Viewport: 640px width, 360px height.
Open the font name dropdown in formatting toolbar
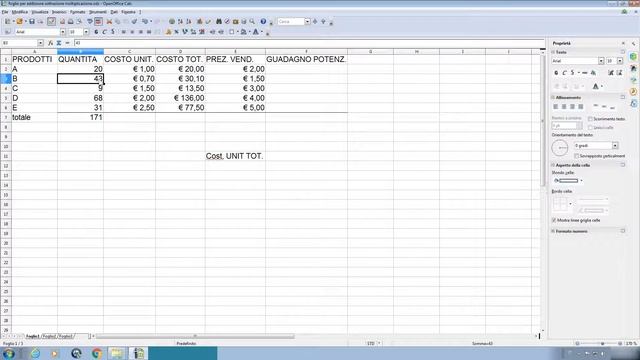coord(63,32)
